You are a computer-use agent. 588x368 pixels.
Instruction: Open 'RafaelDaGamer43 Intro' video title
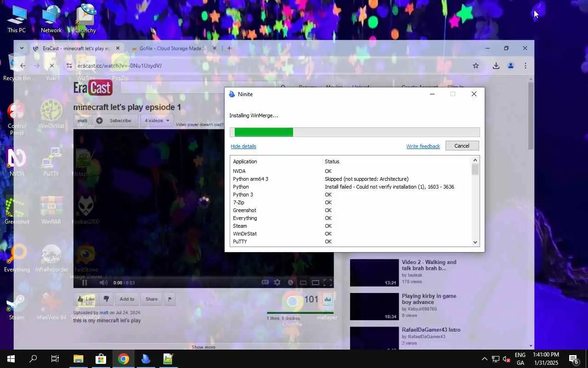coord(431,330)
